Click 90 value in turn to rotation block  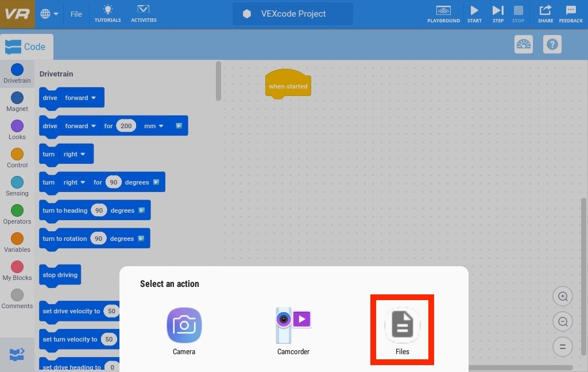(98, 239)
